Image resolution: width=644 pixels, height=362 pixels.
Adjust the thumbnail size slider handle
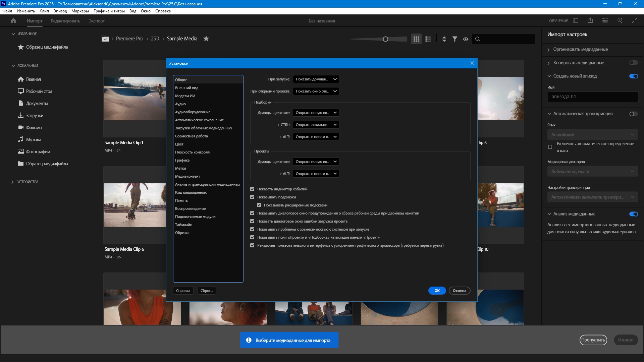(385, 39)
